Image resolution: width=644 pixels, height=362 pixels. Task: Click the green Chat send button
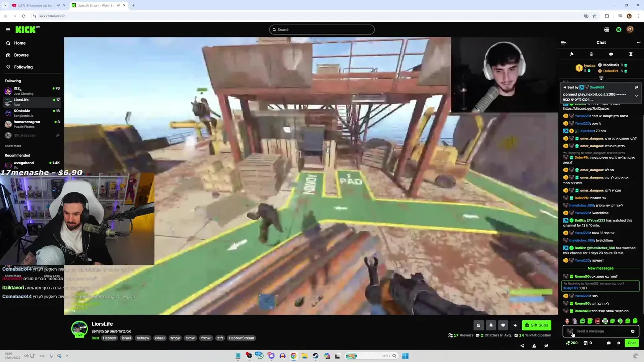click(631, 343)
